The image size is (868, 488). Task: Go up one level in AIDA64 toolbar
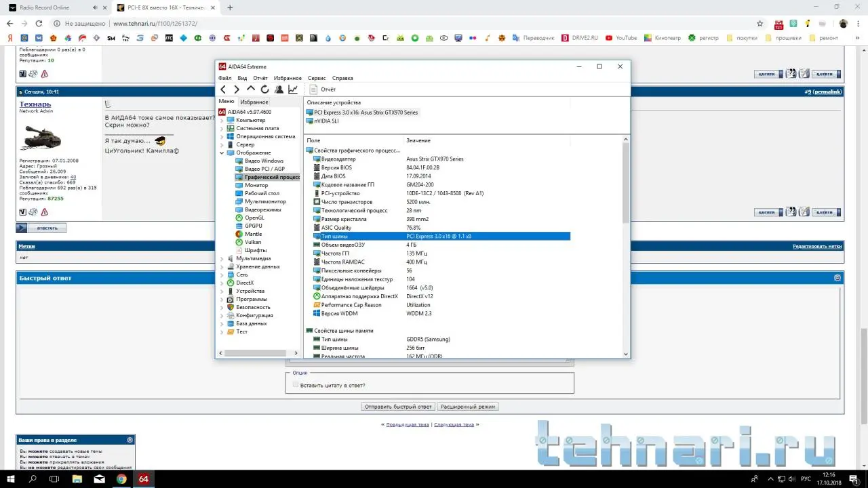click(251, 89)
